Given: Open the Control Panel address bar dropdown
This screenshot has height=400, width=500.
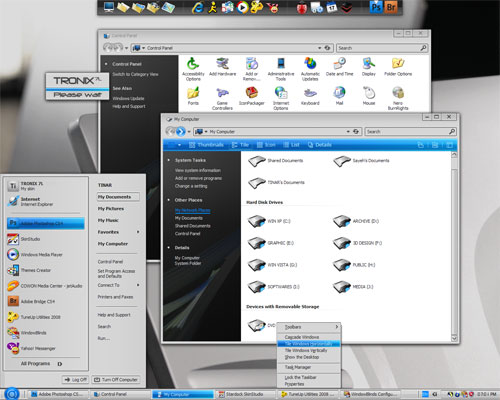Looking at the screenshot, I should point(319,48).
